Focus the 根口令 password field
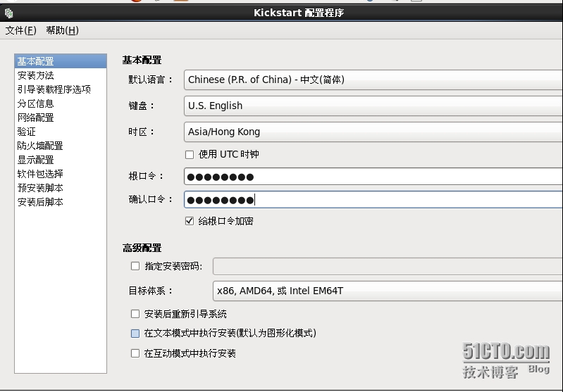 [x=373, y=177]
